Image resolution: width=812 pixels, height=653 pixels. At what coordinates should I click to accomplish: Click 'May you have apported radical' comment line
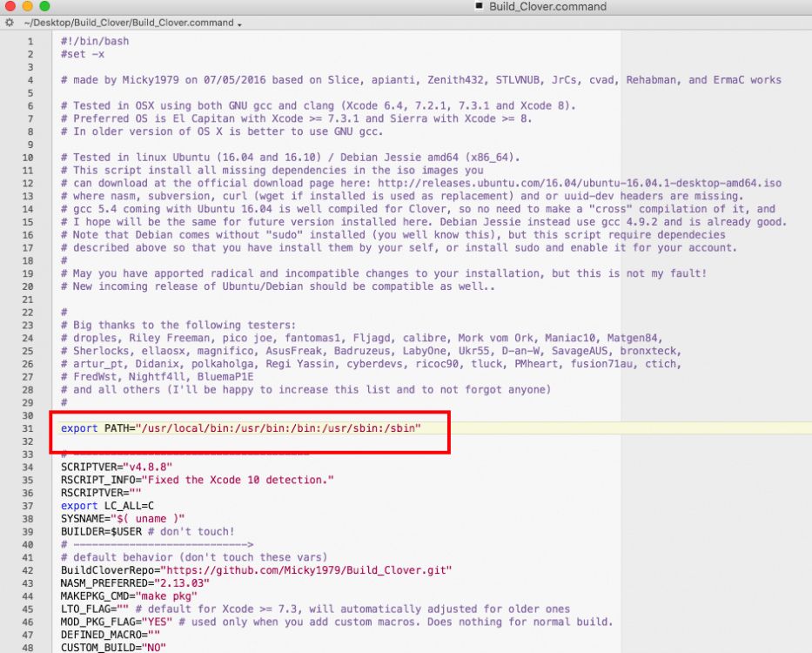pyautogui.click(x=384, y=273)
